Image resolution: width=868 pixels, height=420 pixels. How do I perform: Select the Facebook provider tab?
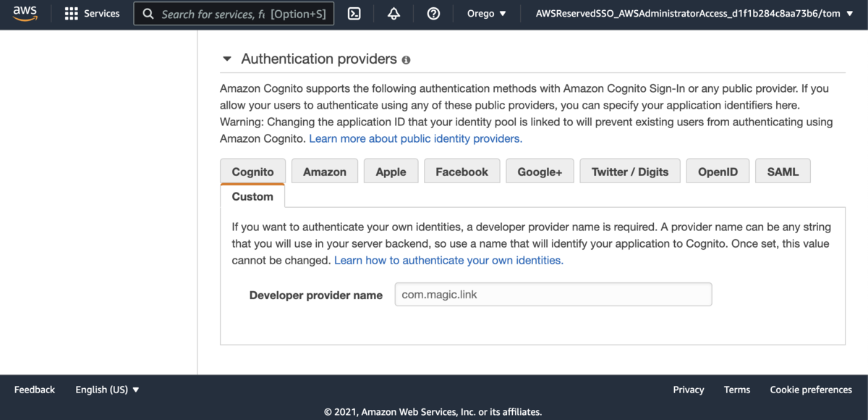click(461, 172)
